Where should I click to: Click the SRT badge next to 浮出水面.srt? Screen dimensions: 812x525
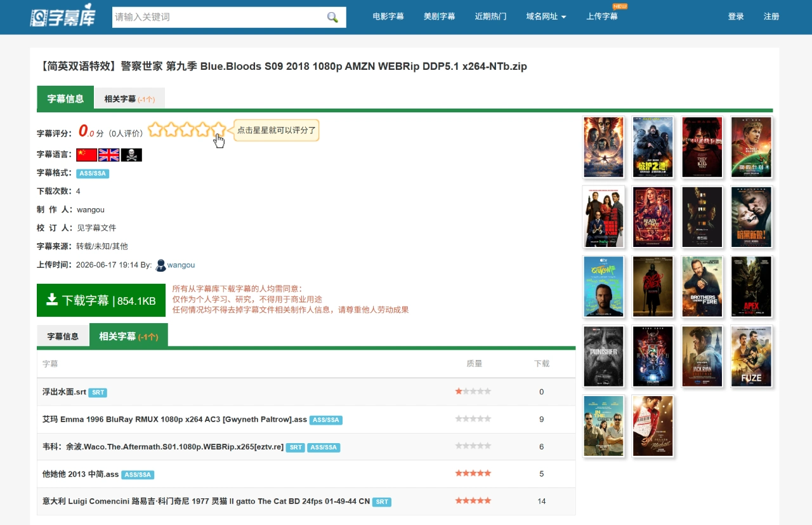coord(98,393)
